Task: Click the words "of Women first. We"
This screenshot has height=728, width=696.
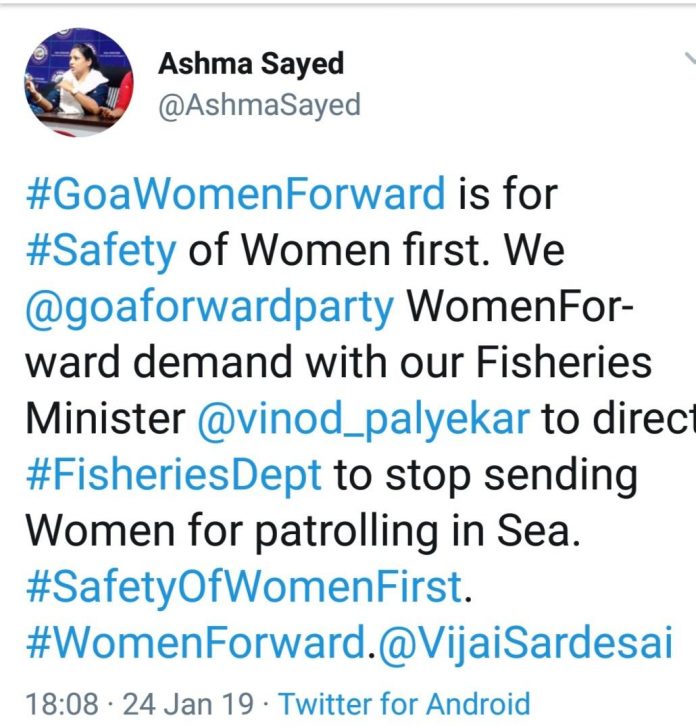Action: pos(376,250)
